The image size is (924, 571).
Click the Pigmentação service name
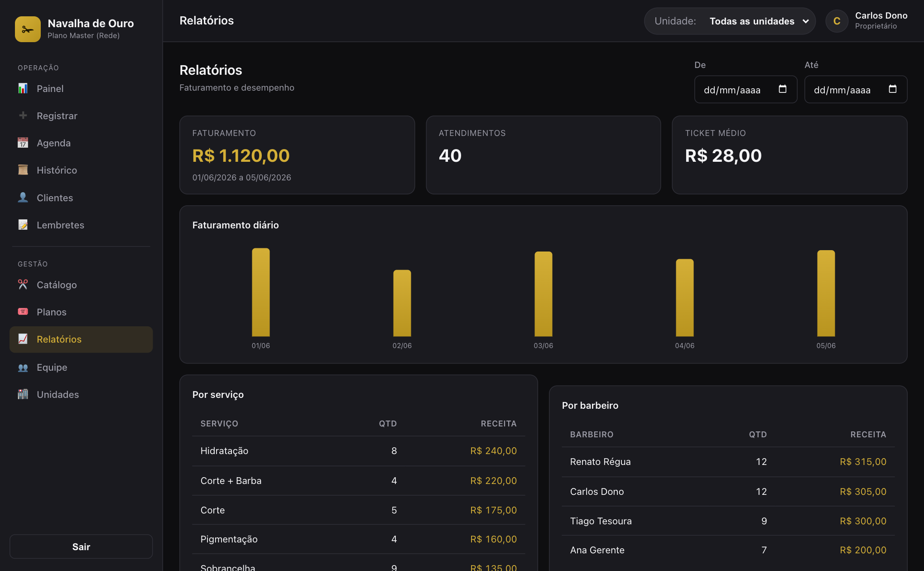(x=229, y=539)
